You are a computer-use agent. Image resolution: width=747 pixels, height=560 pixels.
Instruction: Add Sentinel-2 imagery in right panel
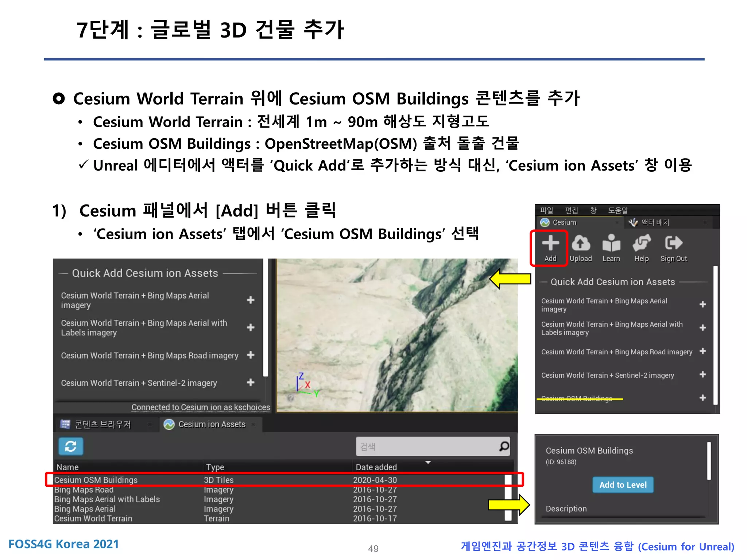pos(703,374)
